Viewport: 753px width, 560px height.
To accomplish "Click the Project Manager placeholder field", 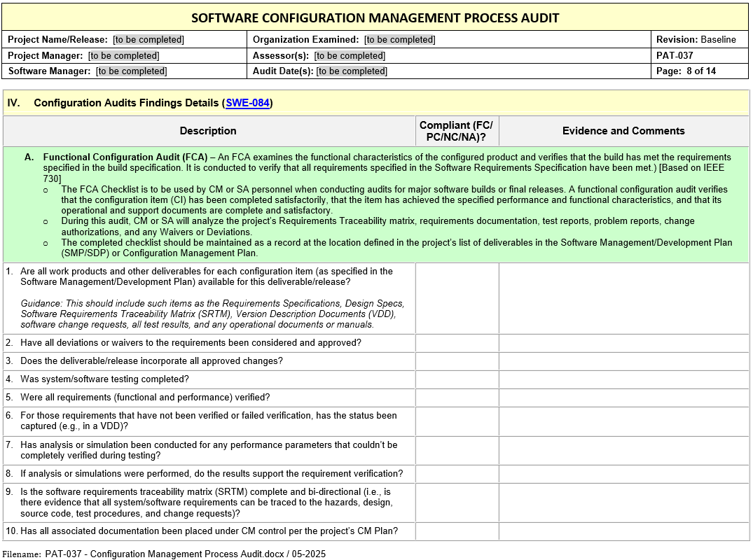I will pyautogui.click(x=123, y=56).
